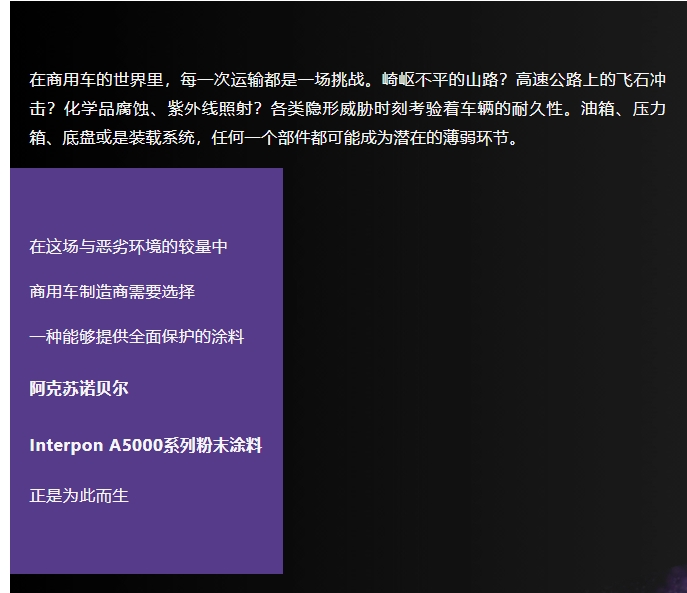Click the bold text 阿克苏诺贝尔
This screenshot has height=593, width=687.
click(79, 389)
